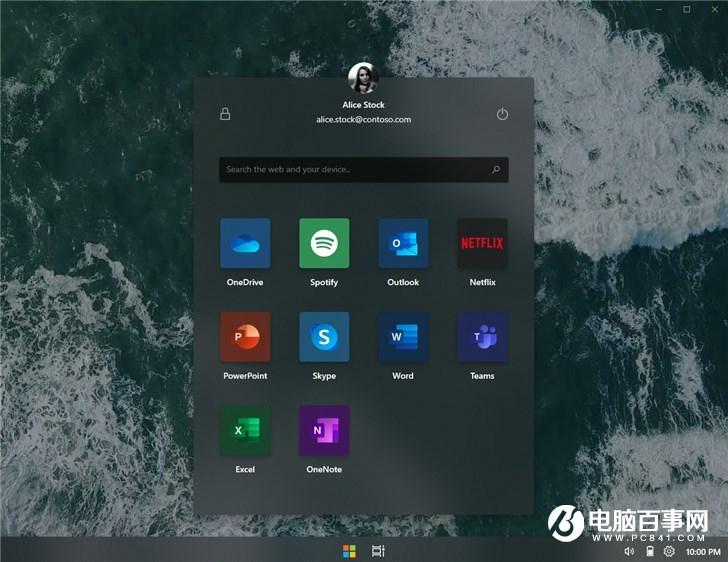Click the Windows Start logo on taskbar
The image size is (728, 562).
349,551
